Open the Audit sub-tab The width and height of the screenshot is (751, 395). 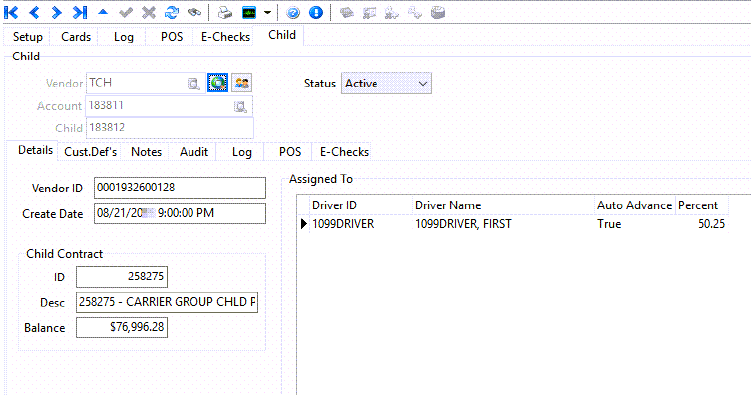[x=194, y=152]
